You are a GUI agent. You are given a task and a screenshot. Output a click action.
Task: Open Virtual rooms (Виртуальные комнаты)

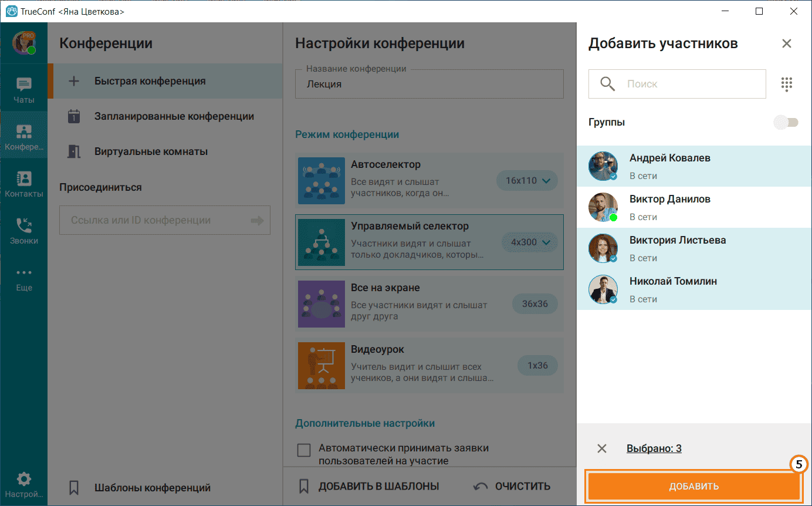click(x=165, y=151)
